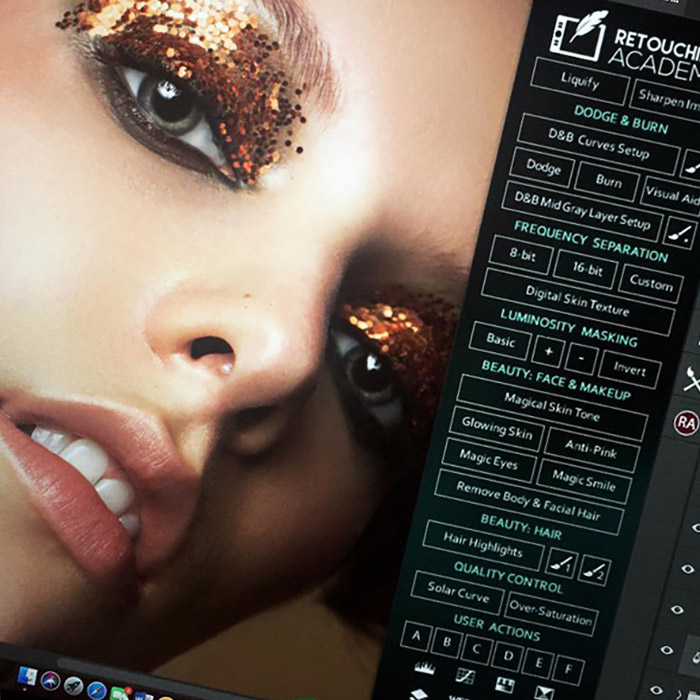Trigger user action A

point(415,635)
